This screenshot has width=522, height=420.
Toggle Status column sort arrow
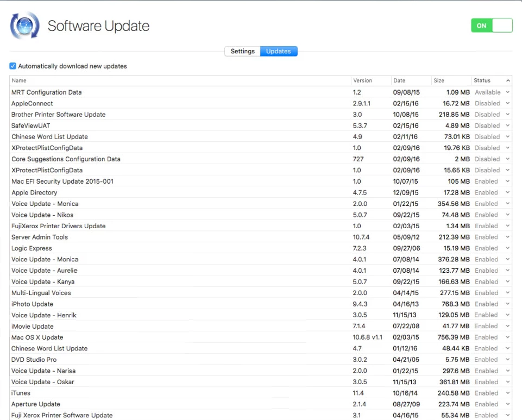coord(508,80)
